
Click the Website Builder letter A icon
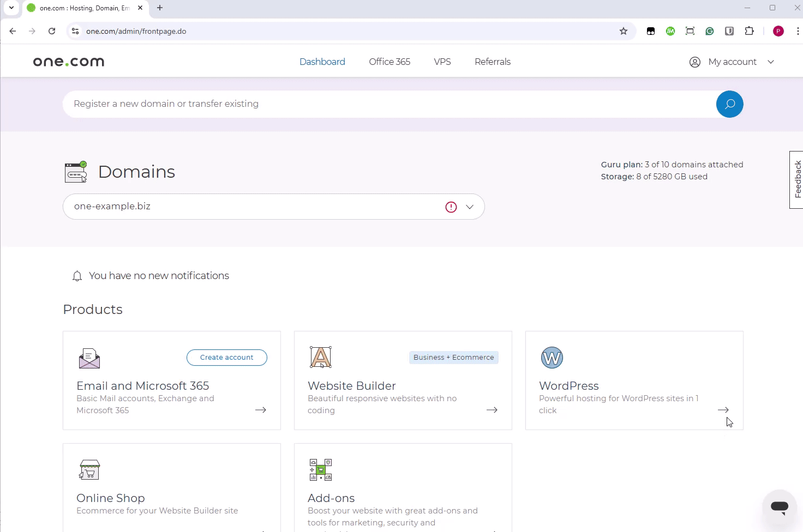point(321,358)
